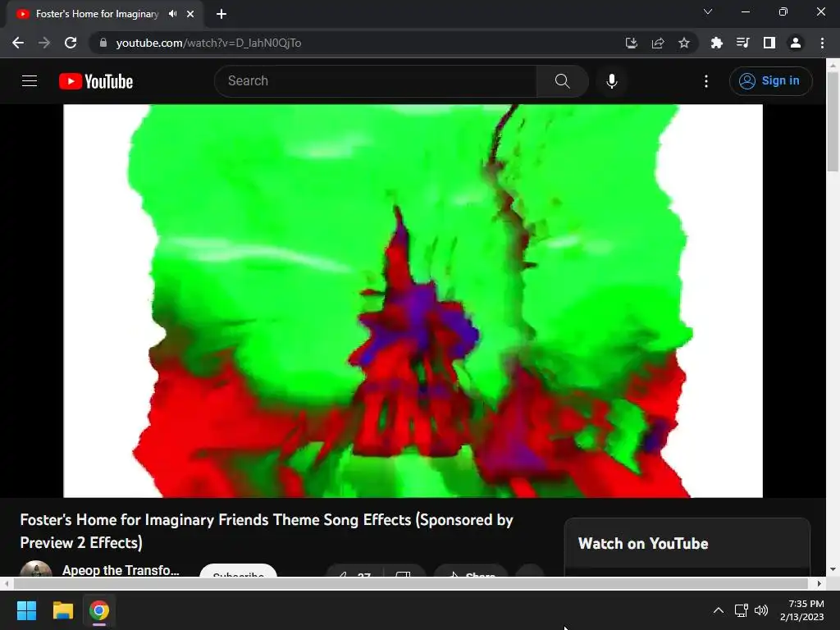
Task: Click the browser forward arrow
Action: click(x=44, y=43)
